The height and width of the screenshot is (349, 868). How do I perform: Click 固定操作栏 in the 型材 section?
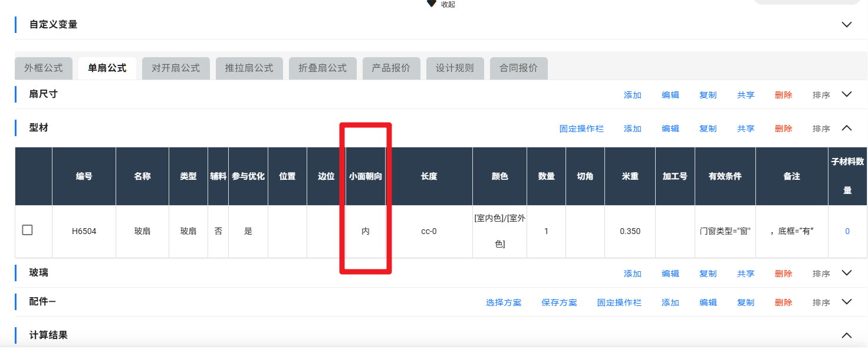pos(581,129)
